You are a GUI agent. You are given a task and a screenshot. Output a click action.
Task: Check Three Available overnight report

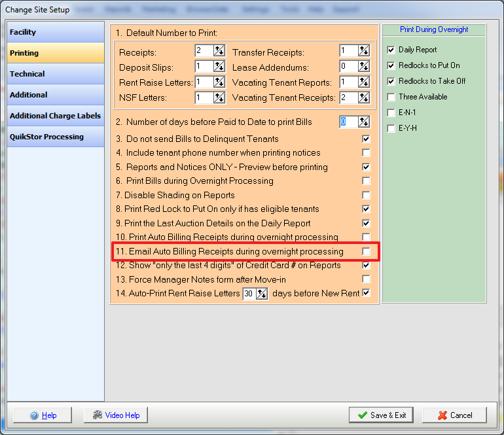coord(391,97)
